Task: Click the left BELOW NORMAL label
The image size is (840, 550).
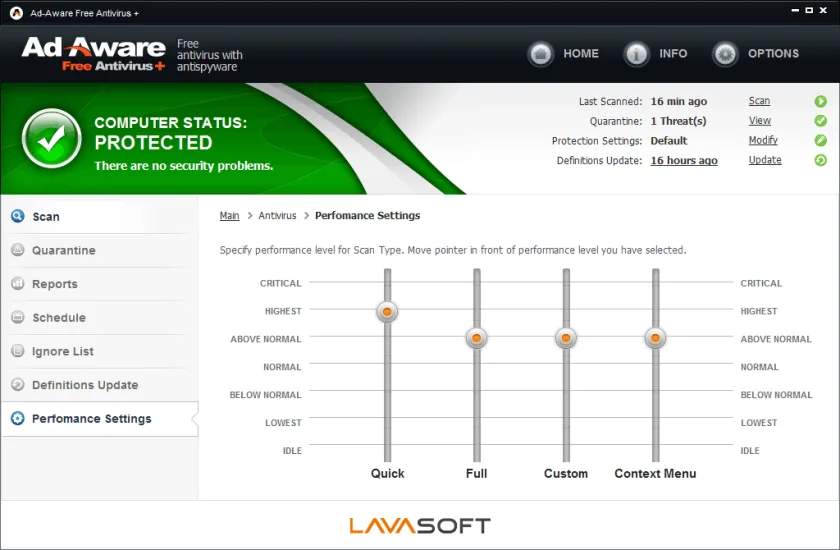Action: click(265, 395)
